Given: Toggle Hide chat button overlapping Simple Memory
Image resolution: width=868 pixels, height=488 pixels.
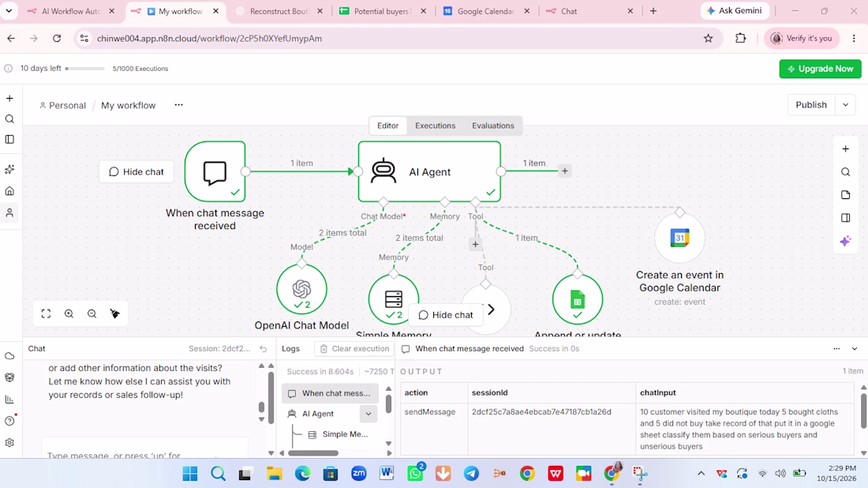Looking at the screenshot, I should (x=446, y=314).
